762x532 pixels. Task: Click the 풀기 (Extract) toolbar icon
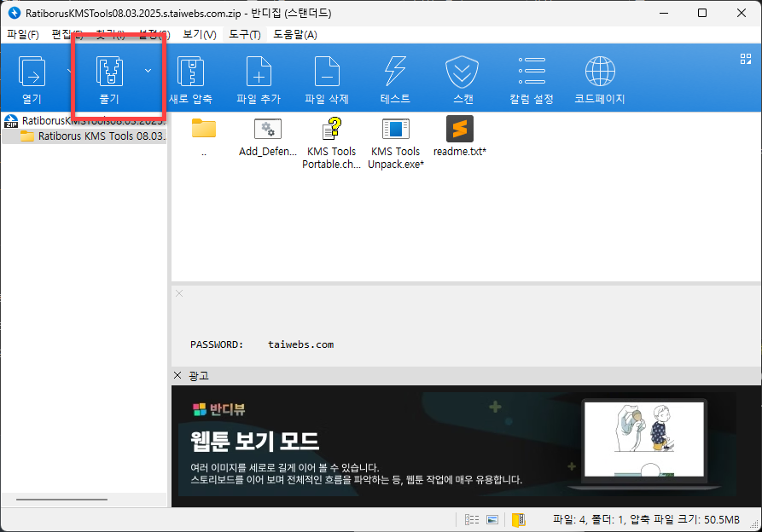pyautogui.click(x=109, y=78)
